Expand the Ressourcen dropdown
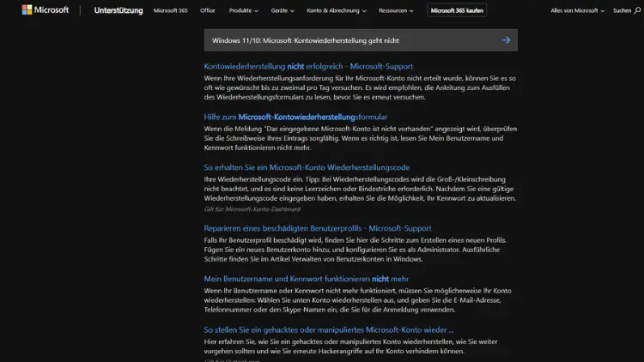The height and width of the screenshot is (362, 644). coord(396,10)
